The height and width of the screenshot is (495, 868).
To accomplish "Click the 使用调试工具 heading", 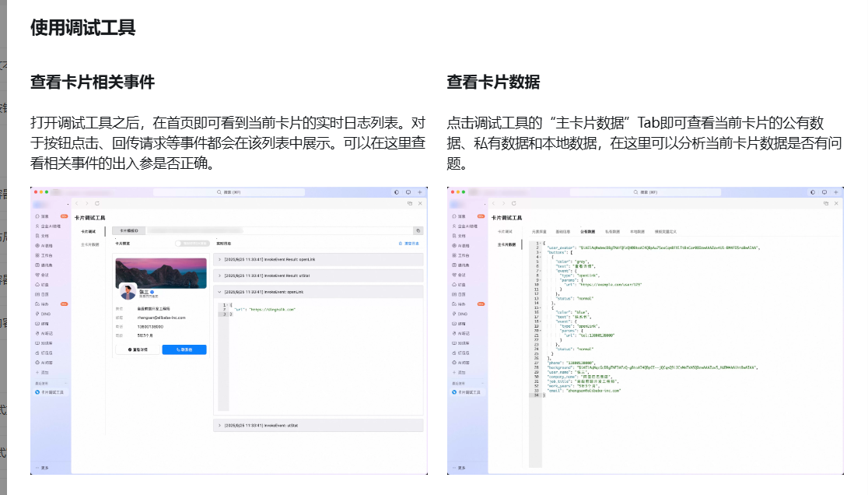I will pos(83,27).
